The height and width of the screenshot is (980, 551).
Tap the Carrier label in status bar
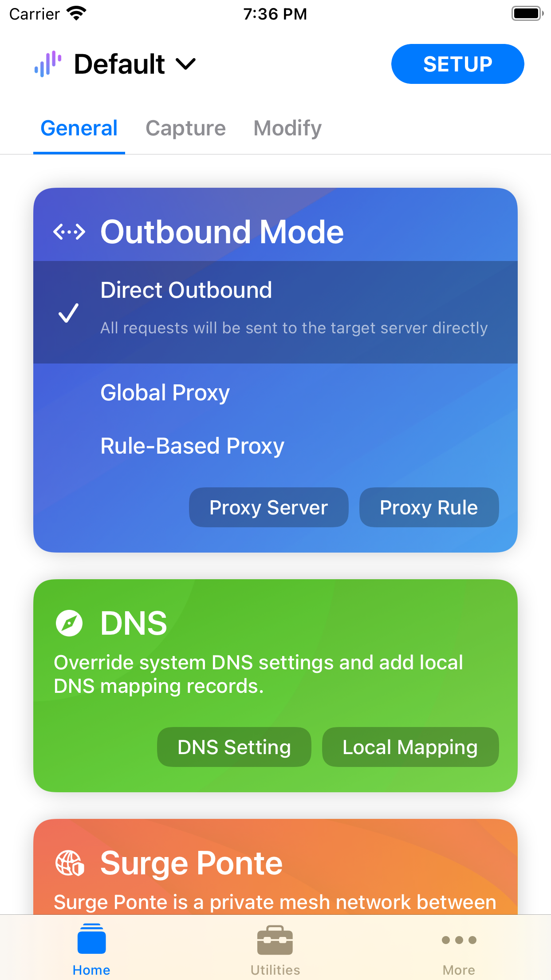35,14
